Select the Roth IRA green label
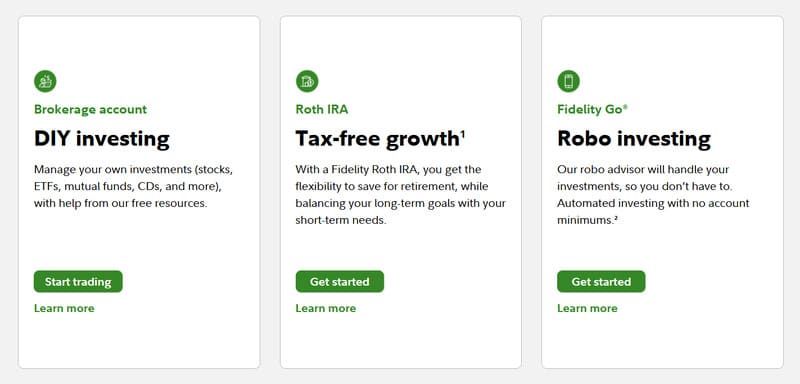Screen dimensions: 800x384 tap(322, 109)
